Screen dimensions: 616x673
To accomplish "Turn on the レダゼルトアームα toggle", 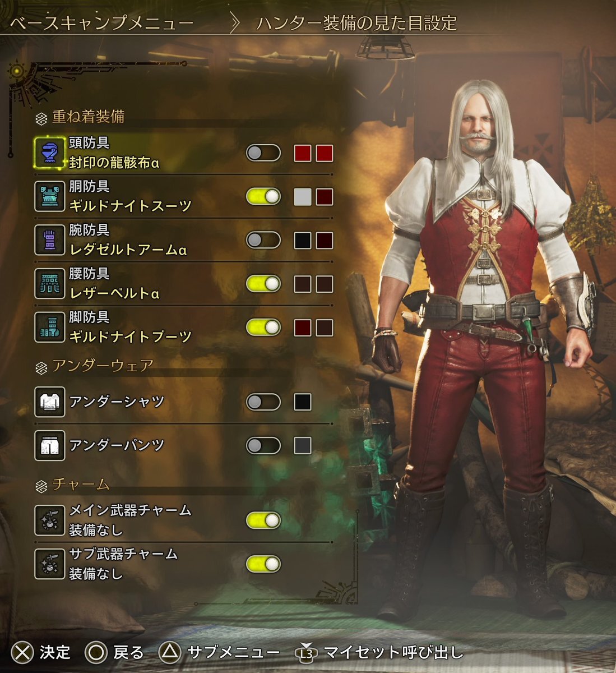I will click(x=263, y=240).
